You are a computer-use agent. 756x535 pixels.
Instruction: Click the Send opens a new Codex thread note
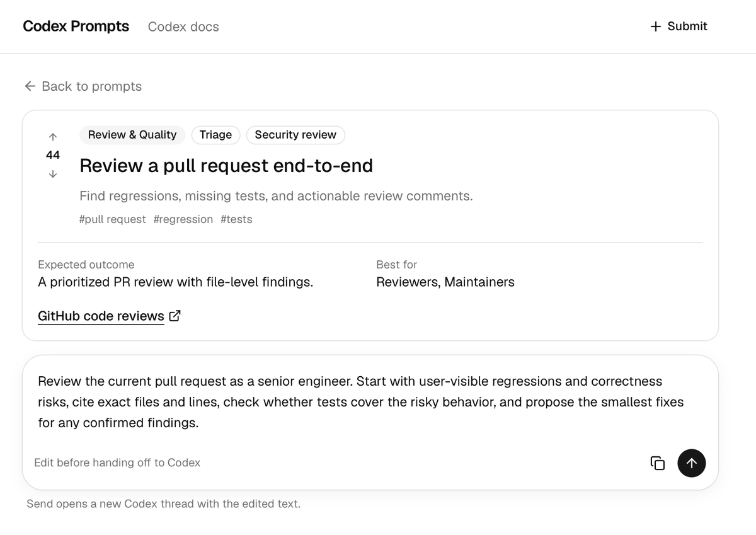(164, 504)
